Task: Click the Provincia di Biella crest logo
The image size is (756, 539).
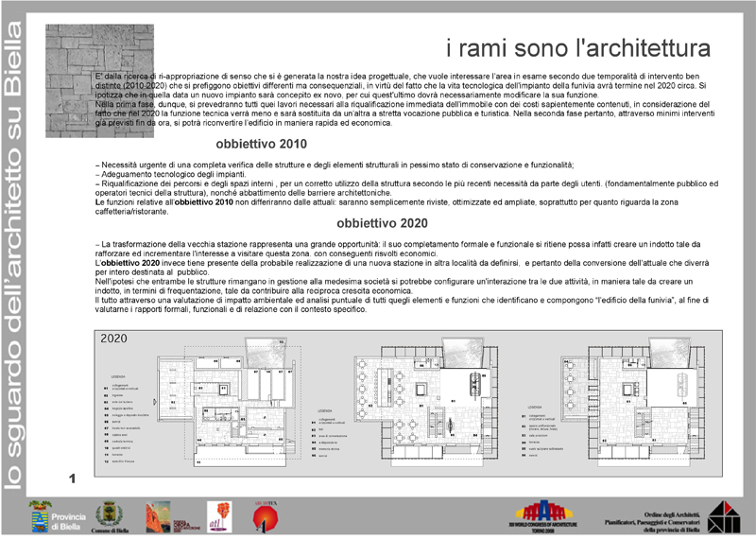Action: click(40, 517)
